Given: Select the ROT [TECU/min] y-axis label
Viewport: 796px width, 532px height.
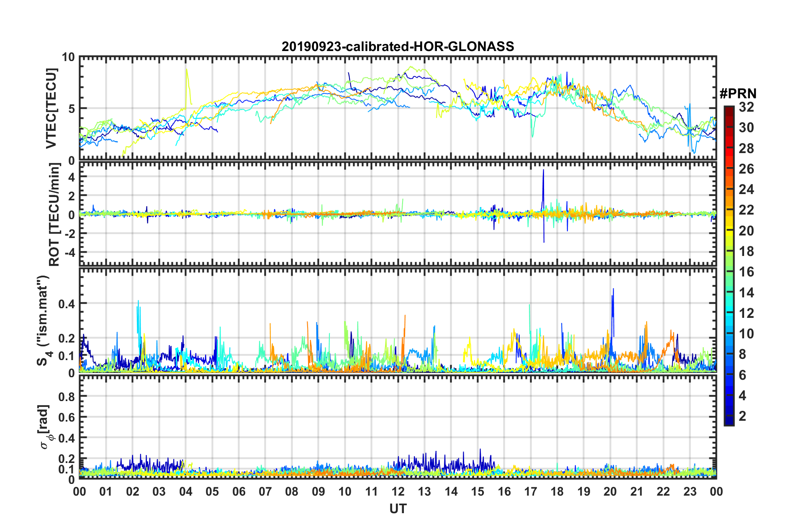Looking at the screenshot, I should point(54,214).
